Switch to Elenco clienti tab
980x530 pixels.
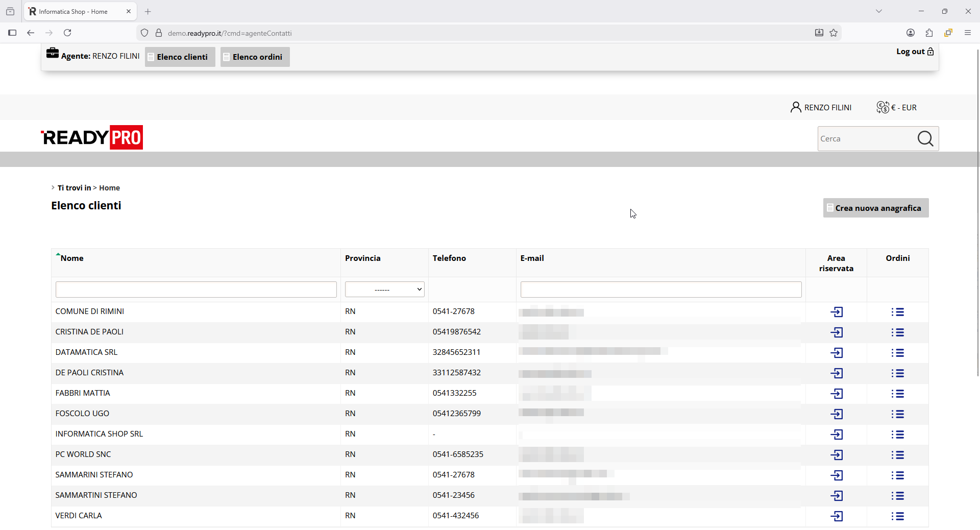click(x=180, y=57)
